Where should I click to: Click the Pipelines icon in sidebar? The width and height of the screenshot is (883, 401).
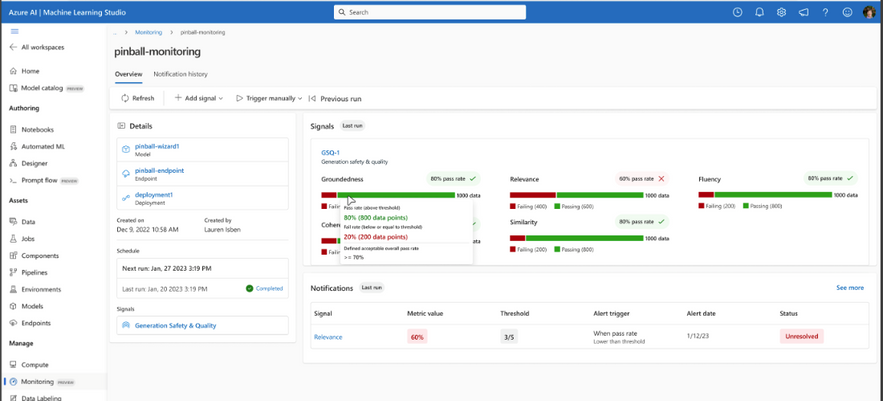pyautogui.click(x=14, y=273)
